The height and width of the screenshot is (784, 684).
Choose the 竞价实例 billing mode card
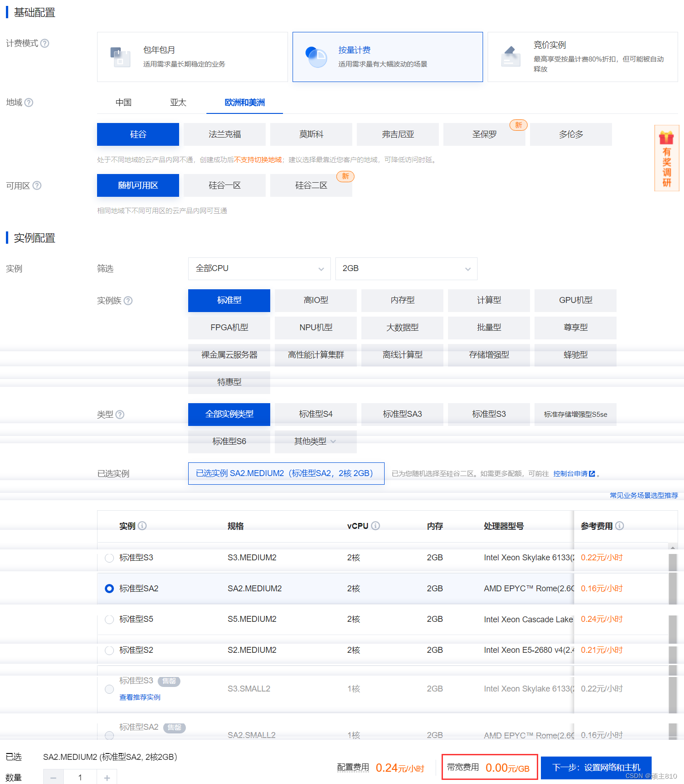(x=583, y=57)
